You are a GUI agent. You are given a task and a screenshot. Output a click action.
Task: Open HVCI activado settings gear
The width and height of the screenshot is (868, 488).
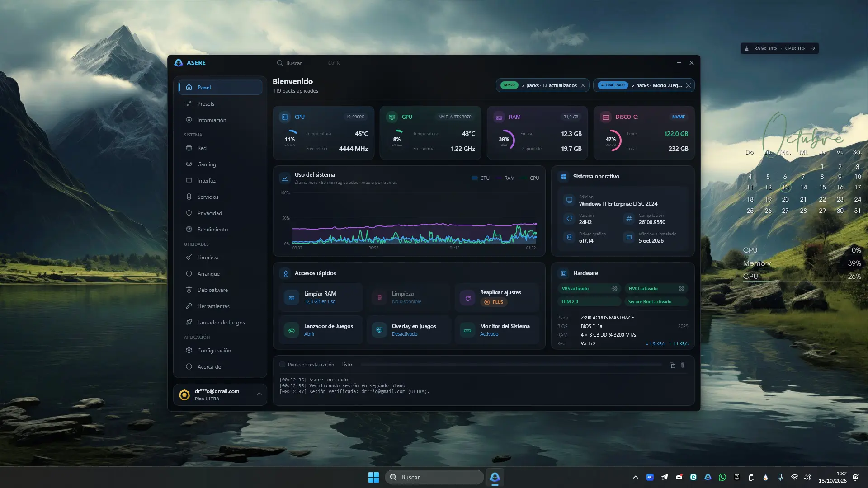[681, 288]
